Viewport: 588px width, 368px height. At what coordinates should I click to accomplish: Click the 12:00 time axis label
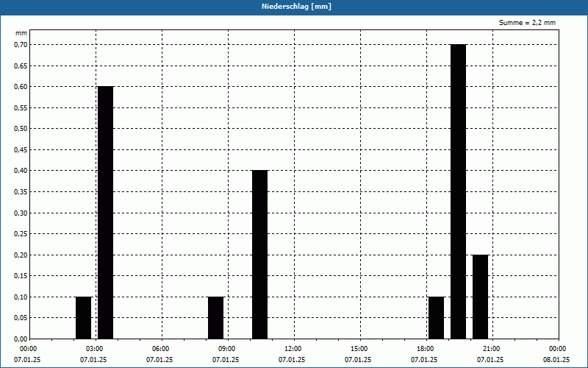(x=293, y=348)
